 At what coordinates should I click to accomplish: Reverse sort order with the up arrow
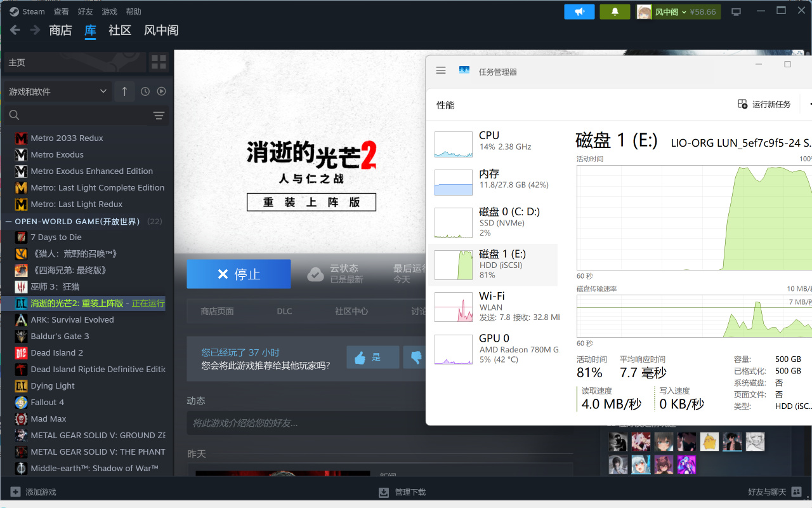[124, 91]
